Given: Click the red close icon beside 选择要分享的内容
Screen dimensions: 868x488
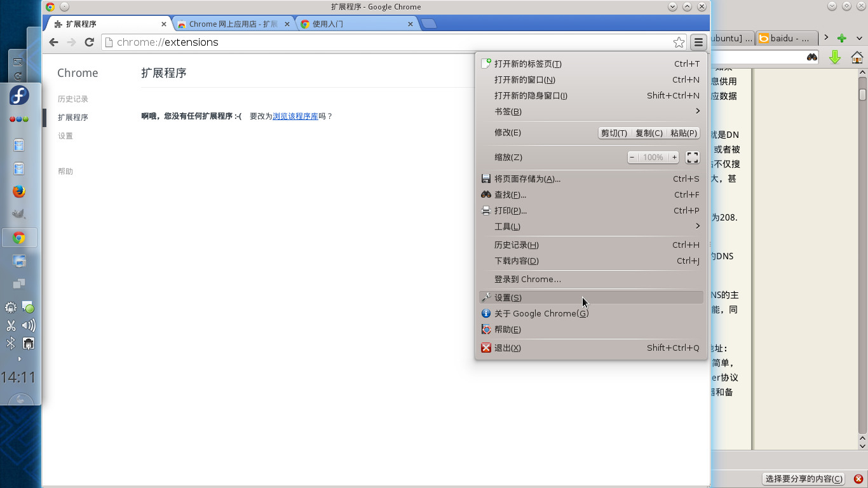Looking at the screenshot, I should click(x=858, y=479).
